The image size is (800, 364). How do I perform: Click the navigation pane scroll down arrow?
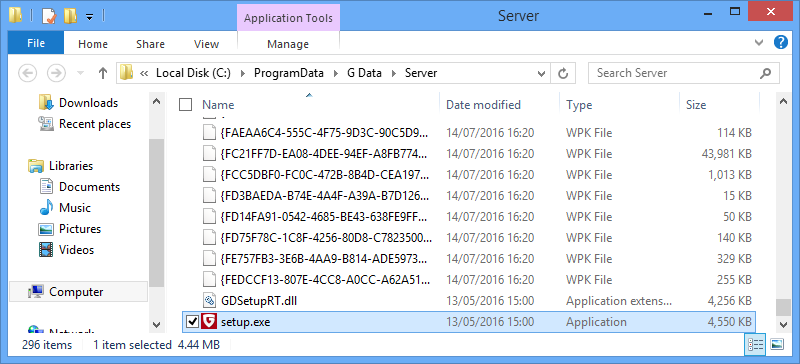tap(156, 324)
